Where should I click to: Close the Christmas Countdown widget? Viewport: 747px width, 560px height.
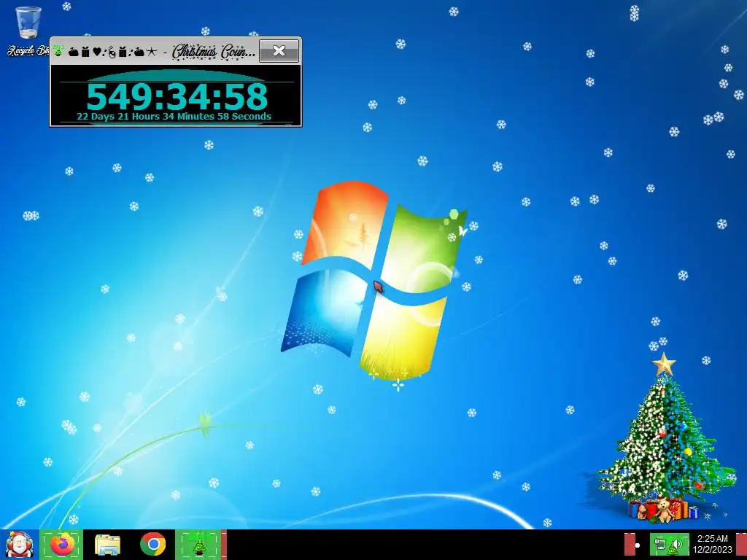coord(279,51)
